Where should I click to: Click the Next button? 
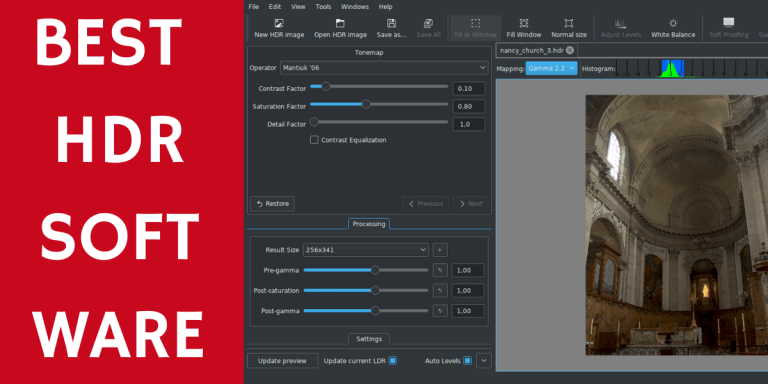pyautogui.click(x=470, y=204)
